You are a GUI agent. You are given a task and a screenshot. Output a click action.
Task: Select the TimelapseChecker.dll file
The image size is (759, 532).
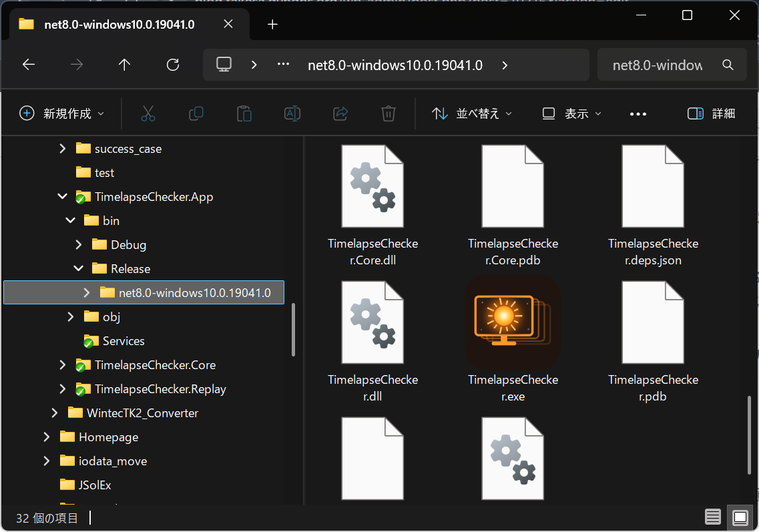coord(372,342)
